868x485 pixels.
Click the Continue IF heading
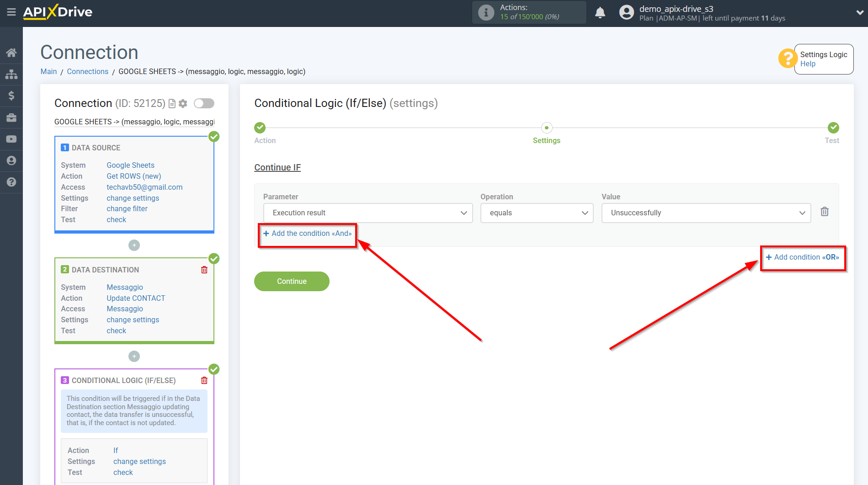[277, 167]
